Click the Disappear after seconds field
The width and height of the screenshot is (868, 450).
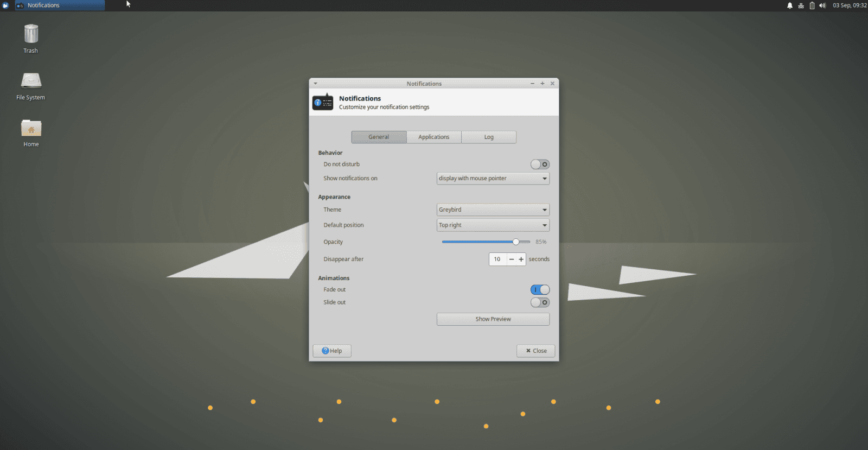point(497,259)
